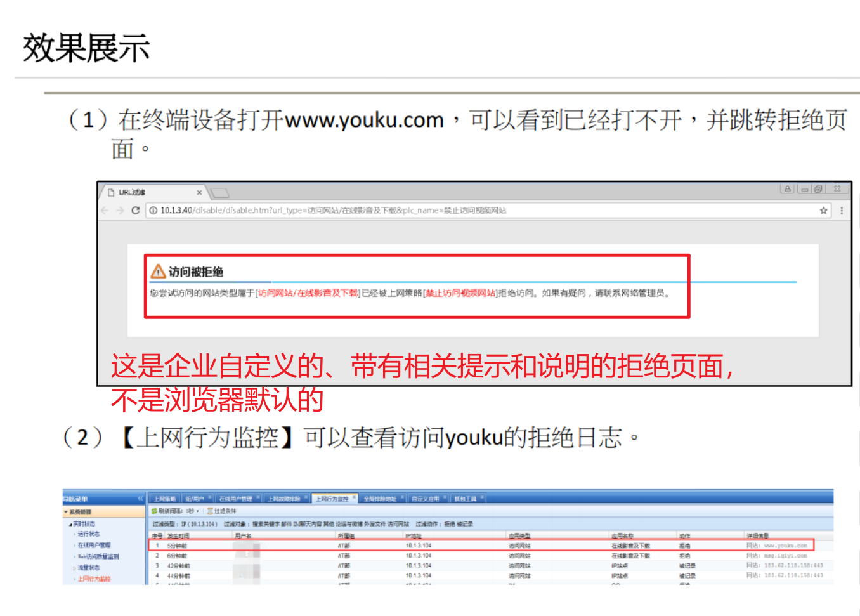Viewport: 860px width, 616px height.
Task: Click the green refresh icon by 刷新间隔
Action: 154,511
